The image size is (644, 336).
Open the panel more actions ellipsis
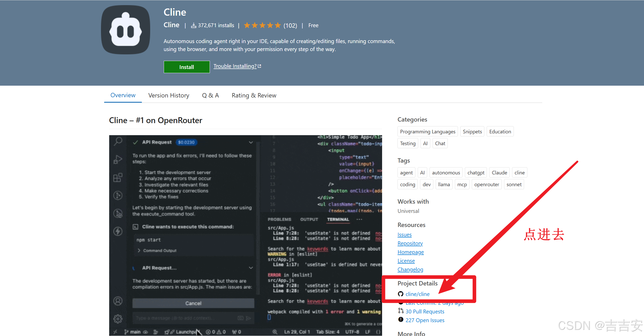coord(359,219)
